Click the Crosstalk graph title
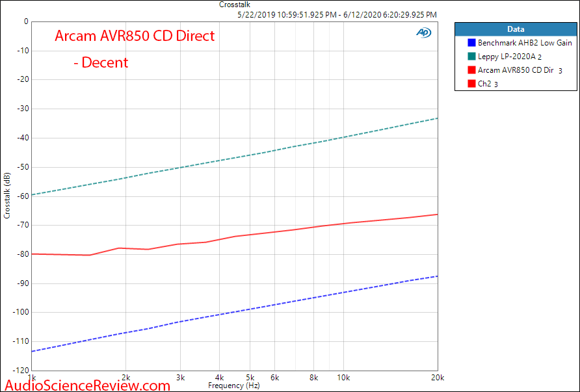Screen dimensions: 580x392 coord(235,5)
